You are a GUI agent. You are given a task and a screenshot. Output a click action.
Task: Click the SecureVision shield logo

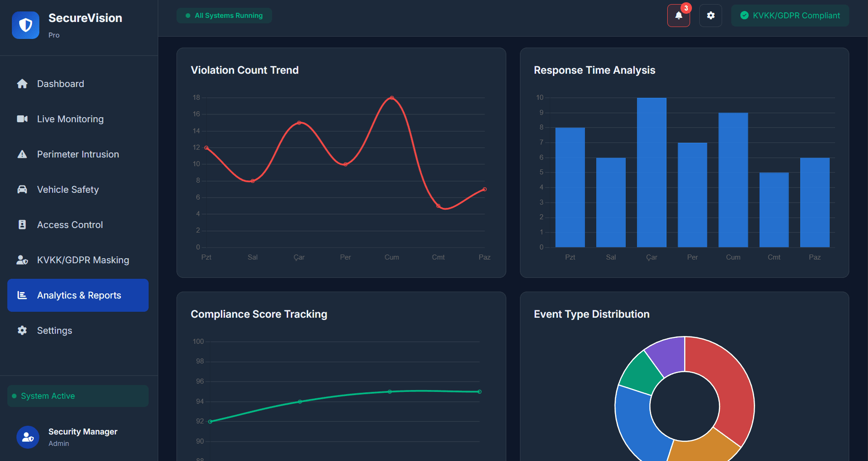pyautogui.click(x=26, y=25)
